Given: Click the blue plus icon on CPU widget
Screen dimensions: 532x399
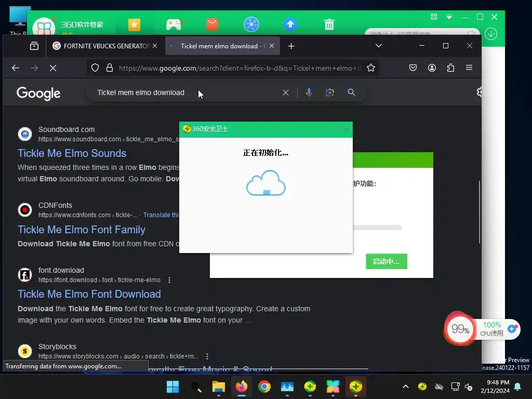Looking at the screenshot, I should point(512,328).
